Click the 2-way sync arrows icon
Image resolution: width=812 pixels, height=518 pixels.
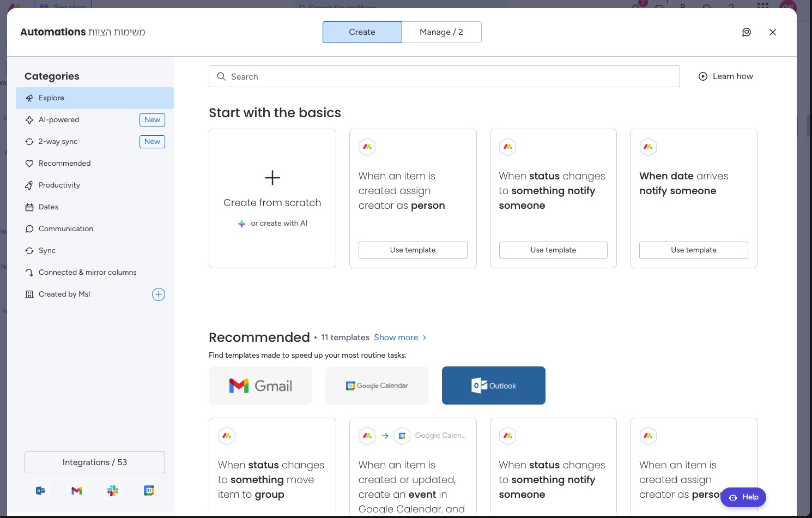click(29, 142)
